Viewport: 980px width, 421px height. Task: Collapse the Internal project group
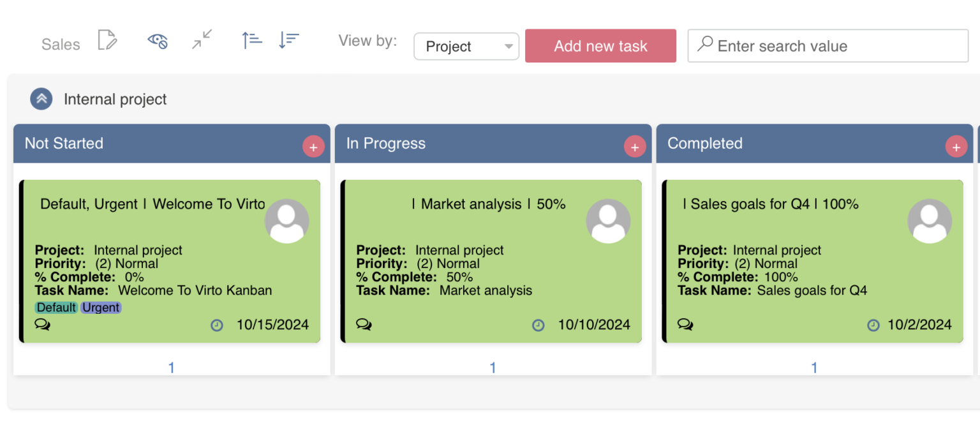41,99
